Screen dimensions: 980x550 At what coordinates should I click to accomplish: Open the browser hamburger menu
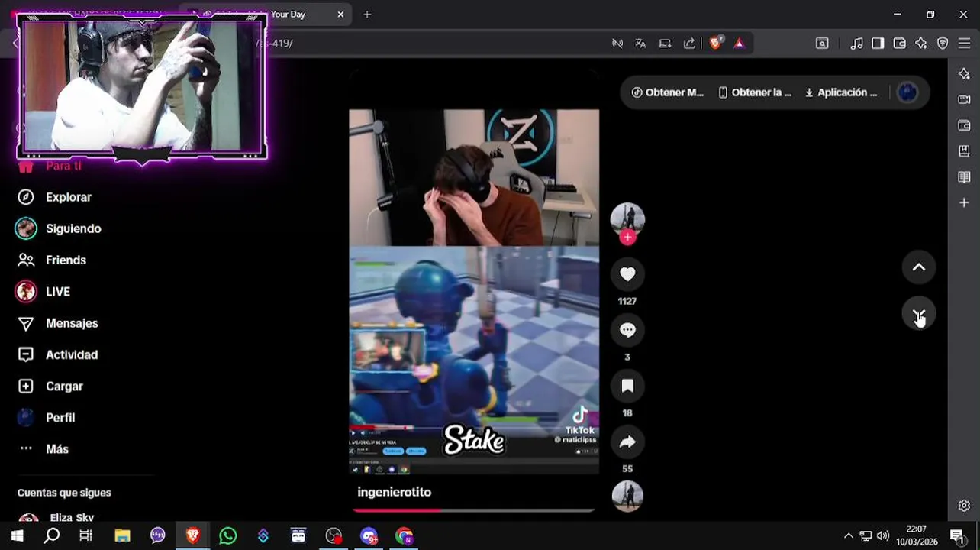(964, 44)
